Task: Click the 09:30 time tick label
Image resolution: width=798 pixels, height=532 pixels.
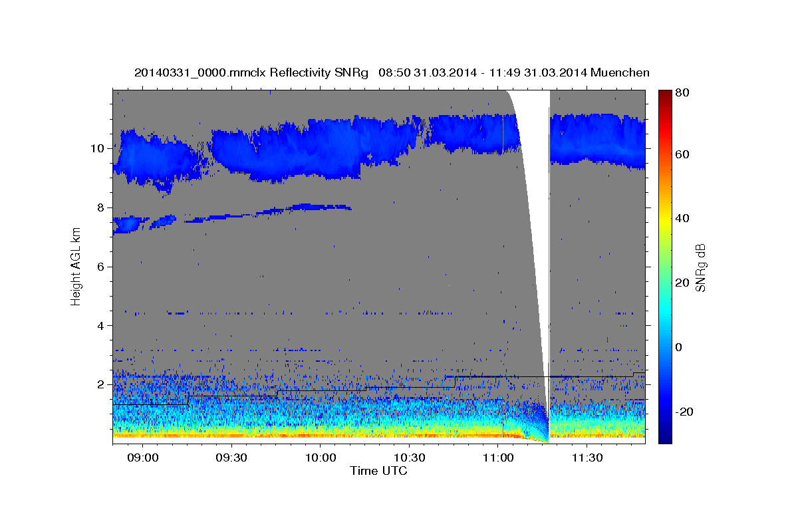Action: [231, 458]
